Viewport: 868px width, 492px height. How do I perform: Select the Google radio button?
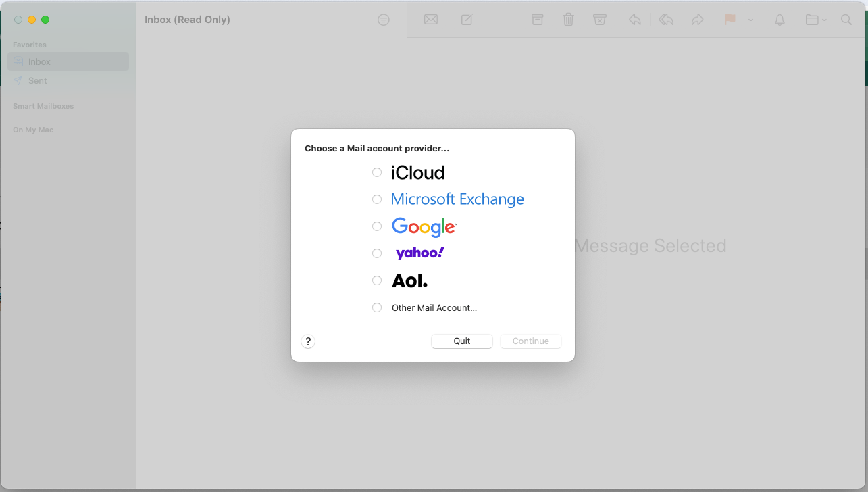coord(377,226)
